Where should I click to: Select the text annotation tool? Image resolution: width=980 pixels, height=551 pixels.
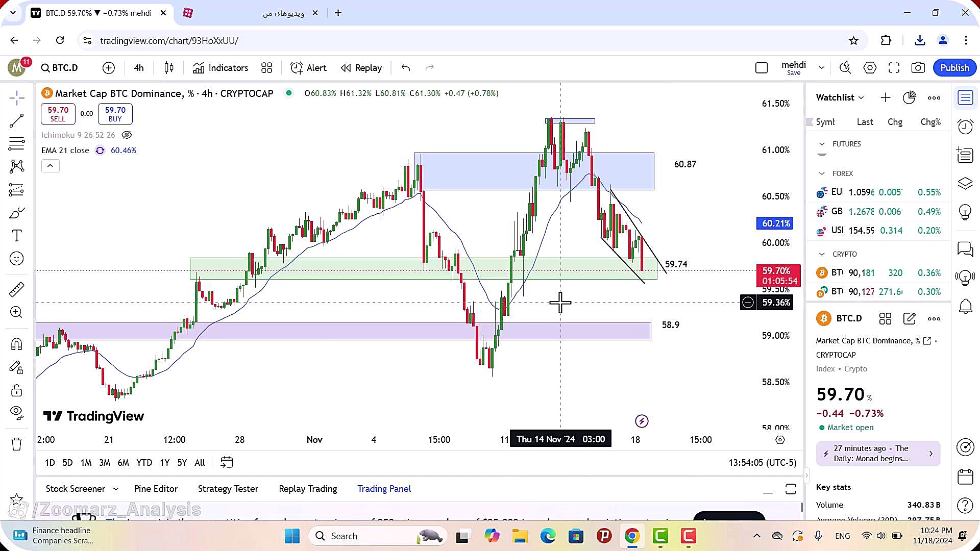coord(17,236)
